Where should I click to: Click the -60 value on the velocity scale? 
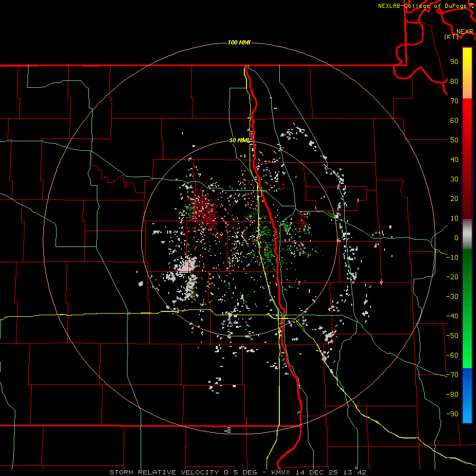(452, 355)
